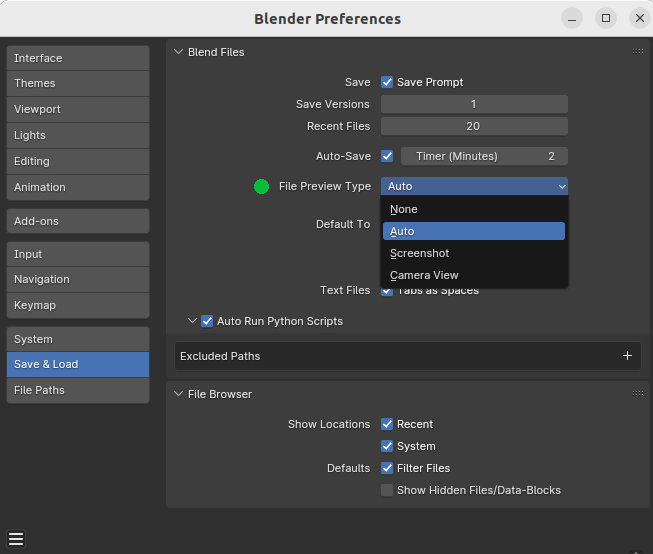Screen dimensions: 653x554
Task: Open the Navigation preferences tab
Action: coord(78,279)
